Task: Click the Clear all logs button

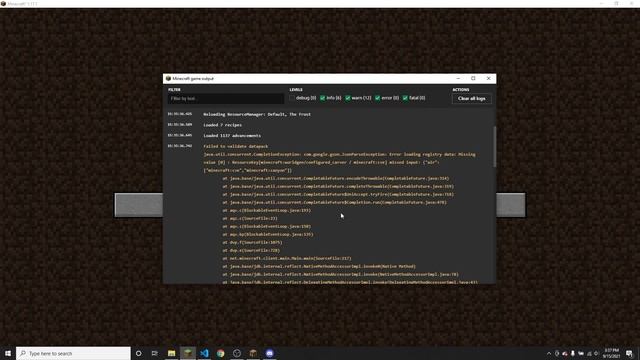Action: click(x=471, y=99)
